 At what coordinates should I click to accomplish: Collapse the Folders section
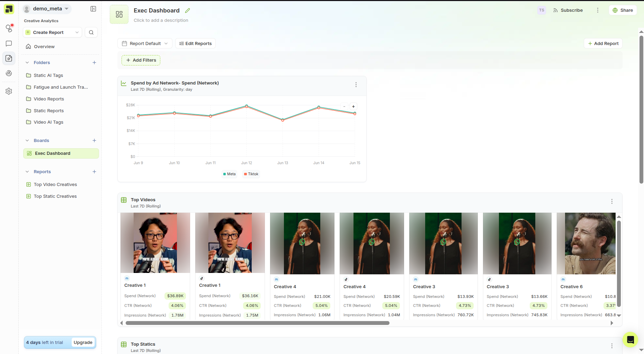tap(27, 62)
